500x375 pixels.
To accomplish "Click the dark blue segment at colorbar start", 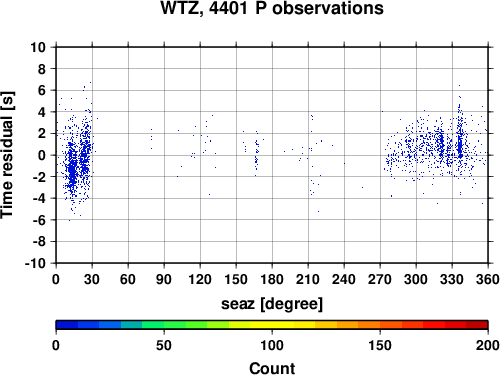I will click(67, 325).
